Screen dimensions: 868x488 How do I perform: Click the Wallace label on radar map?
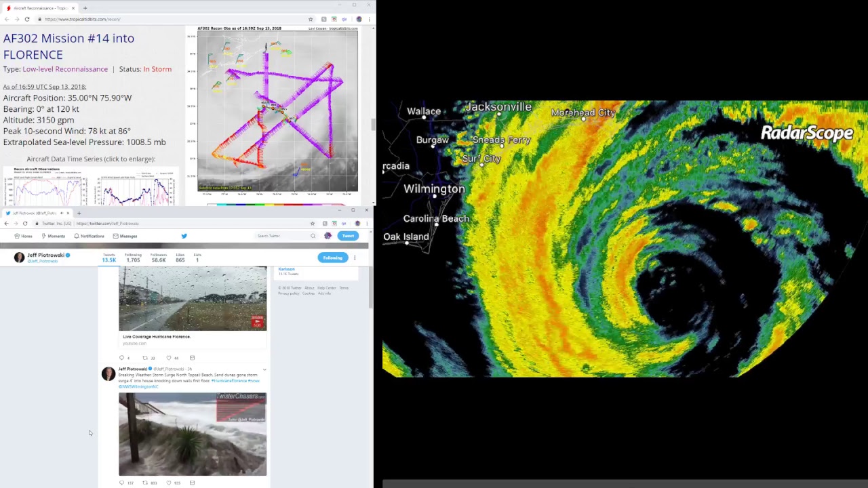point(424,111)
